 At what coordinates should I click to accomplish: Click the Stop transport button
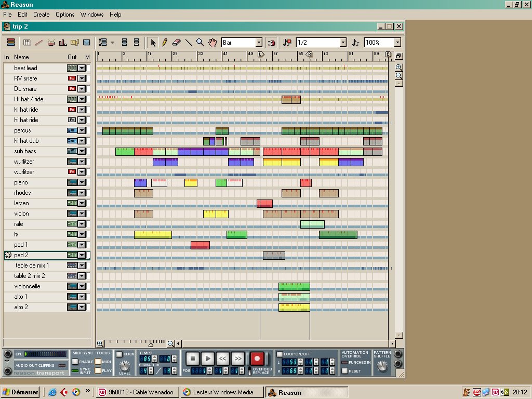192,358
